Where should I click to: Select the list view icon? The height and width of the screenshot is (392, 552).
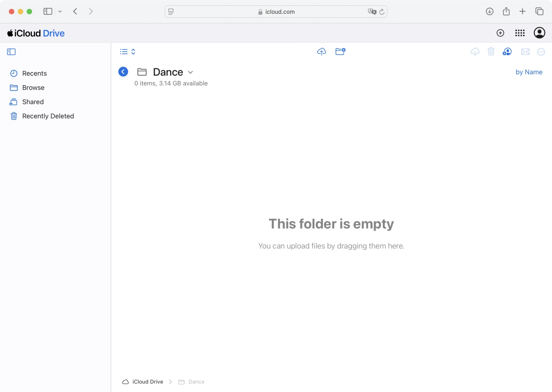(124, 51)
